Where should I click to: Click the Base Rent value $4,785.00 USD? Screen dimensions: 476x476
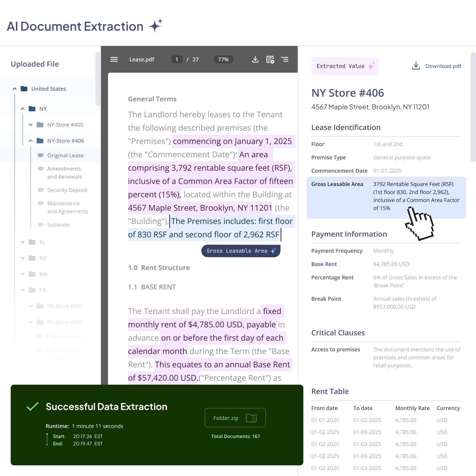[x=391, y=264]
